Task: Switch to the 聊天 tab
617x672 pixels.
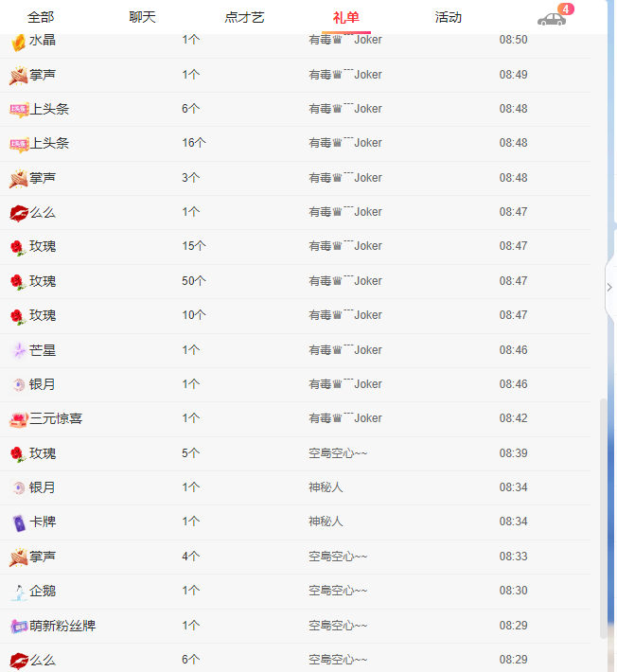Action: pos(143,18)
